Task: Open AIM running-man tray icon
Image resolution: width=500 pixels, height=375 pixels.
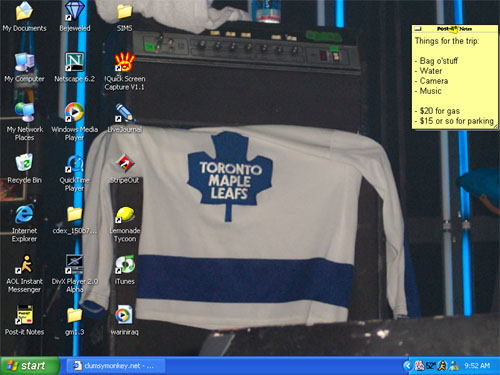Action: 442,366
